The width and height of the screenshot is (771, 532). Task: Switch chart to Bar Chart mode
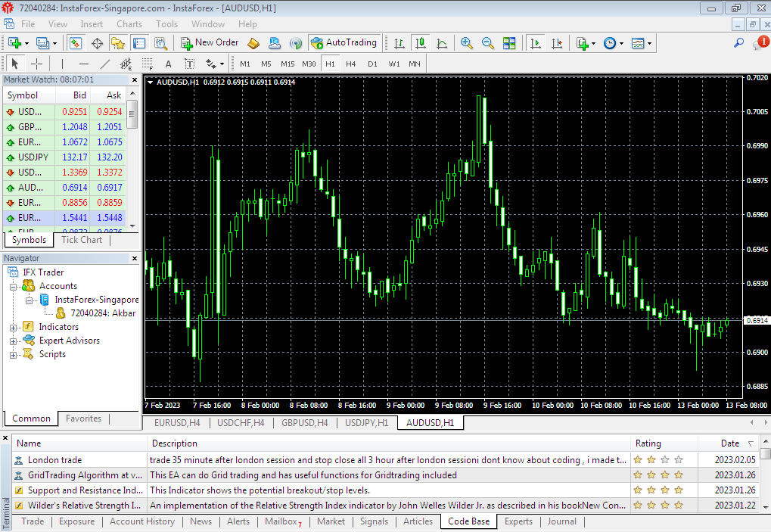click(x=399, y=43)
